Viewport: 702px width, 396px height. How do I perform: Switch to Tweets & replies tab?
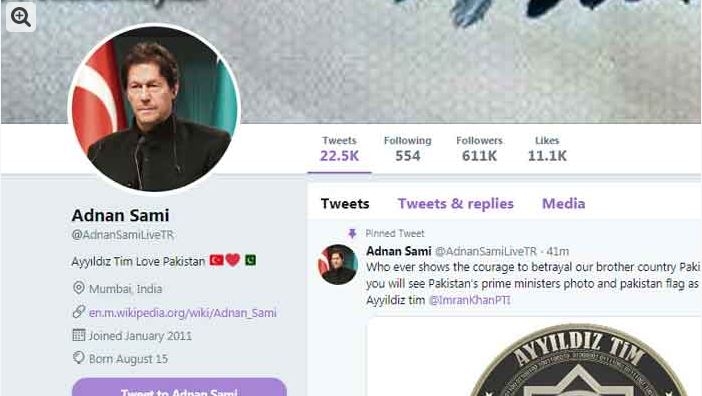pyautogui.click(x=455, y=204)
